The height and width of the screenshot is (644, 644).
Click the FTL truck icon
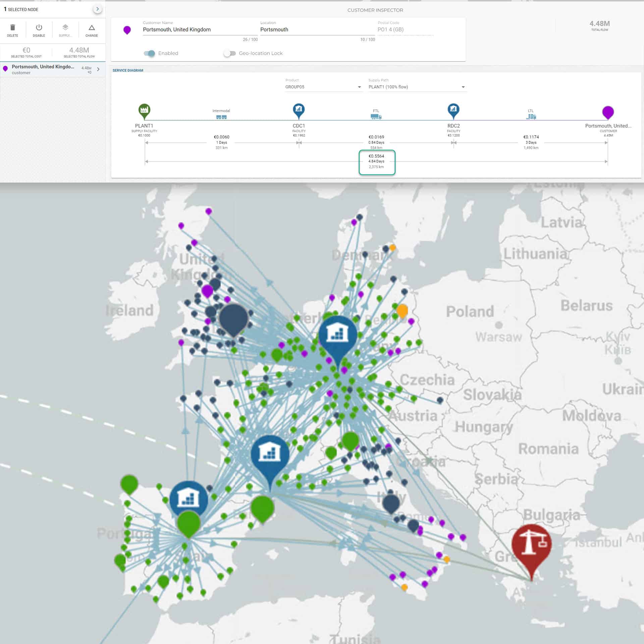click(376, 116)
